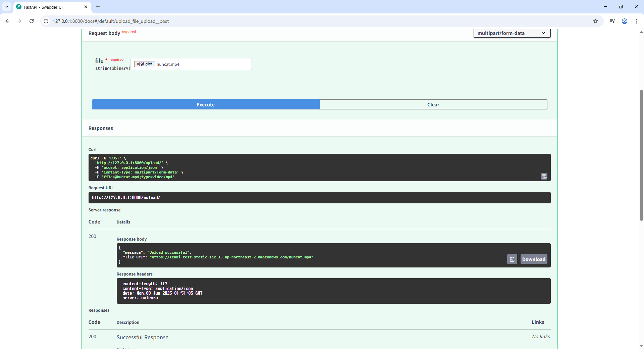Copy the curl command to clipboard
The height and width of the screenshot is (349, 644).
tap(544, 176)
